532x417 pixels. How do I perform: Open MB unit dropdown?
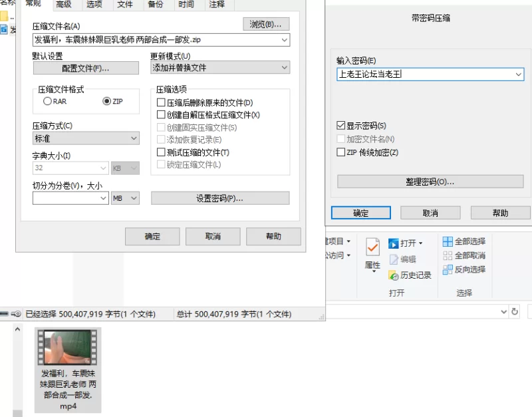tap(125, 198)
